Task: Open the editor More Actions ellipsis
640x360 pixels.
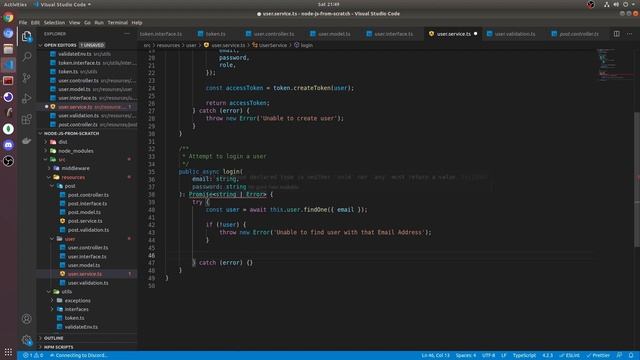Action: [629, 34]
